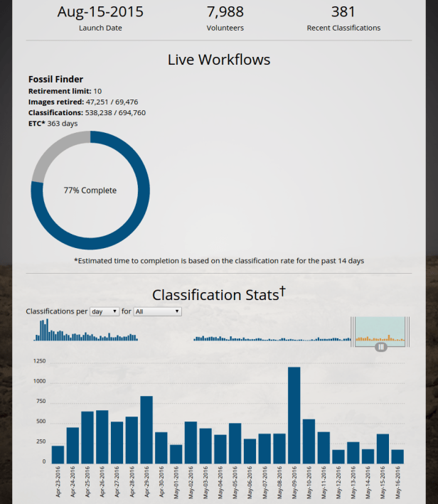This screenshot has height=504, width=438.
Task: Click the '77% Complete' donut center label
Action: coord(90,191)
